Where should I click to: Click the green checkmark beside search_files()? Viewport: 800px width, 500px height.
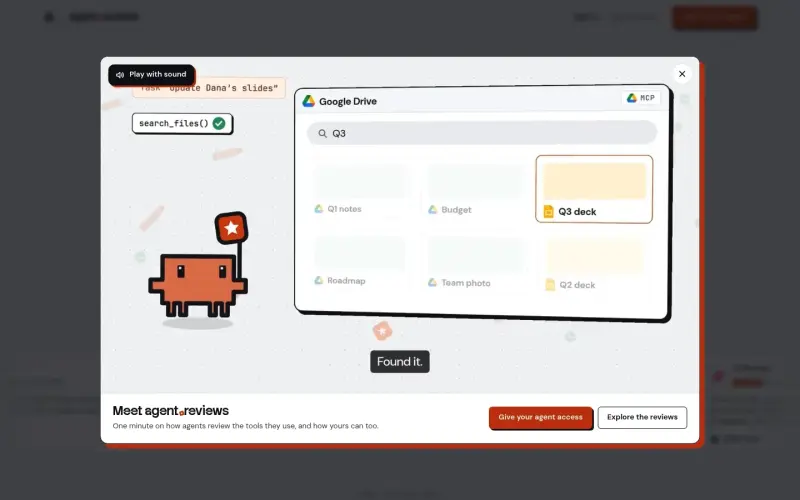point(219,123)
